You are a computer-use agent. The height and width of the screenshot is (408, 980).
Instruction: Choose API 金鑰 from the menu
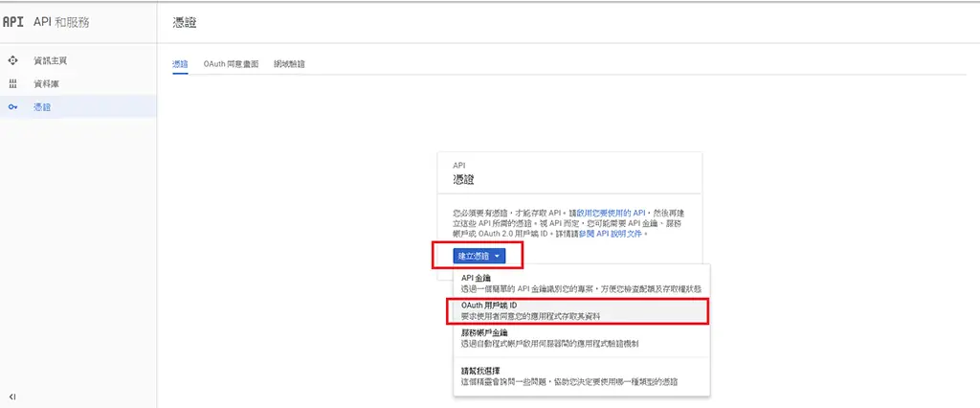point(581,283)
